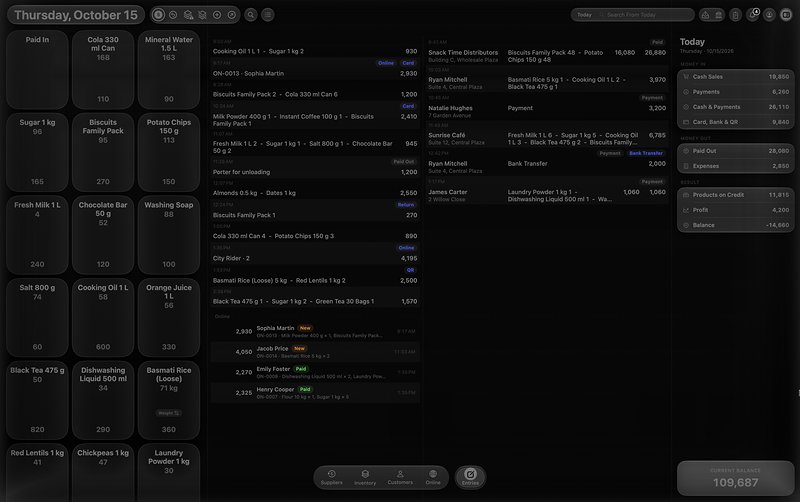Click the Current Balance 109,687 card
Image resolution: width=800 pixels, height=502 pixels.
point(735,478)
